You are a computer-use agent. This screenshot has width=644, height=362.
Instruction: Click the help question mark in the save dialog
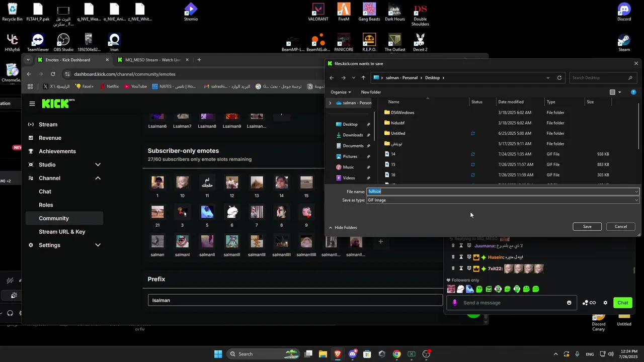633,92
